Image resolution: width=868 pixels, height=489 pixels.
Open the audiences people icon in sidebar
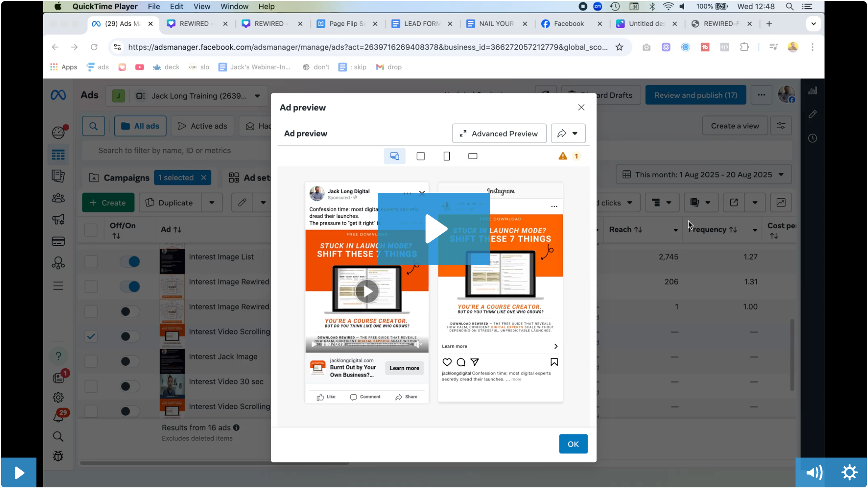coord(58,198)
